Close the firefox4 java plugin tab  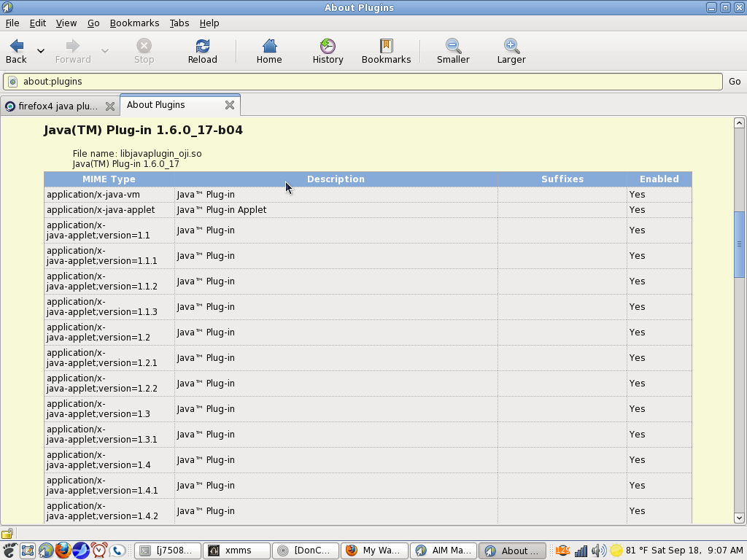point(110,106)
